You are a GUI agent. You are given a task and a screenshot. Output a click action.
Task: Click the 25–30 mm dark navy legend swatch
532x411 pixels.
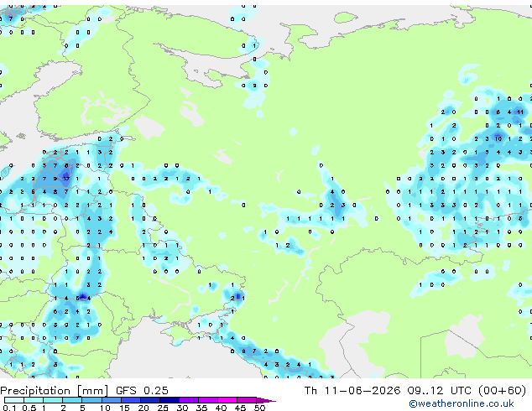click(x=169, y=400)
